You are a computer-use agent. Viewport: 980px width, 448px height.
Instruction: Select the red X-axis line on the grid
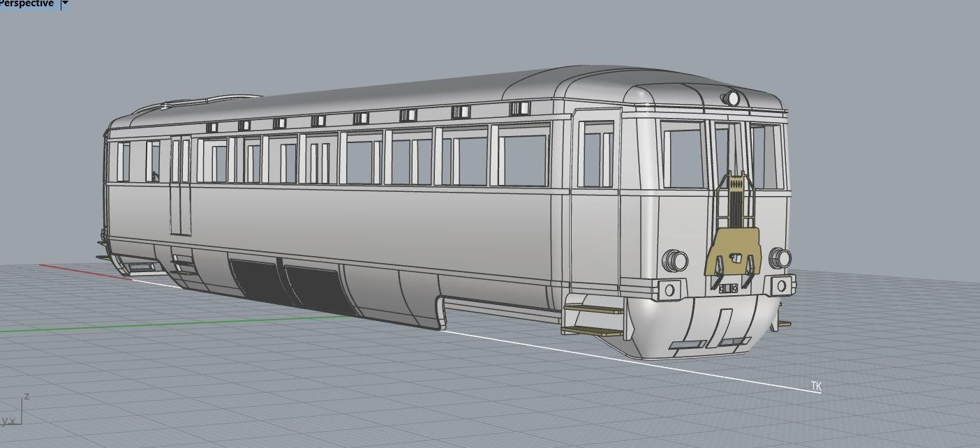click(84, 271)
